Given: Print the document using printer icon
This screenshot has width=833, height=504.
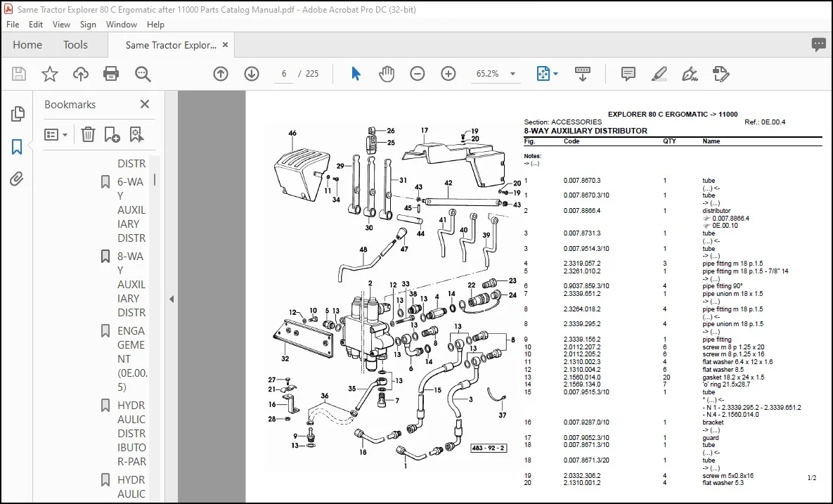Looking at the screenshot, I should coord(111,74).
